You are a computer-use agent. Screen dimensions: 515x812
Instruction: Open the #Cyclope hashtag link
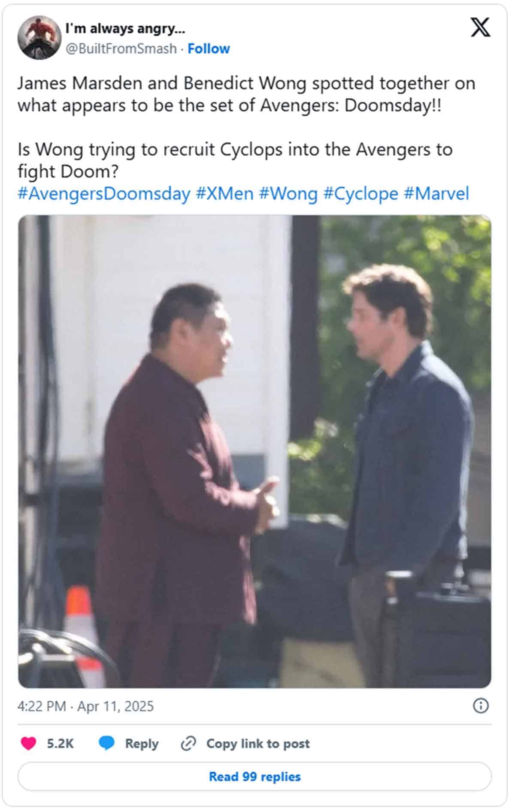(x=360, y=194)
